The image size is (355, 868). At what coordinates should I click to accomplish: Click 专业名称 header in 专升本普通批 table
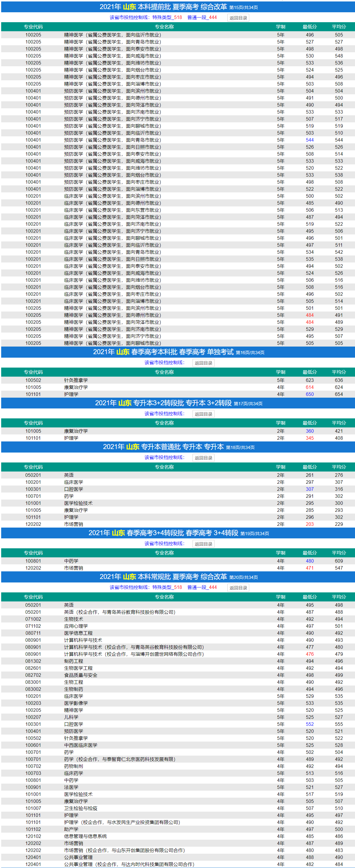click(x=164, y=467)
